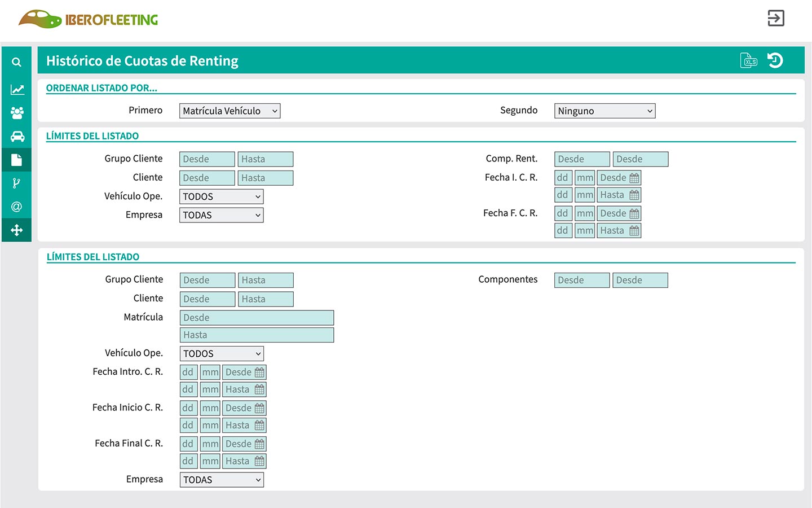The height and width of the screenshot is (508, 812).
Task: Click the mm field of Fecha Final C. R. Hasta
Action: [210, 461]
